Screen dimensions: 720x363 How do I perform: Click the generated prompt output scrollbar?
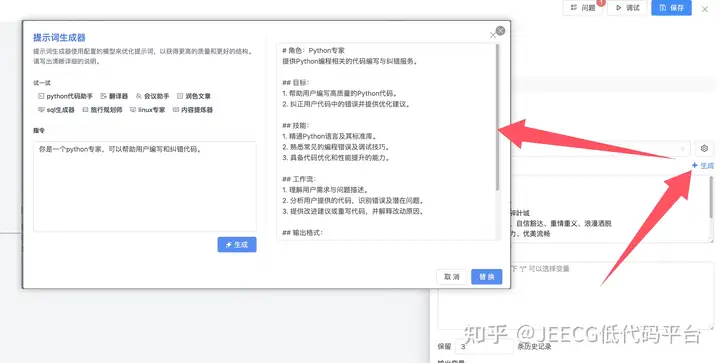[x=497, y=117]
